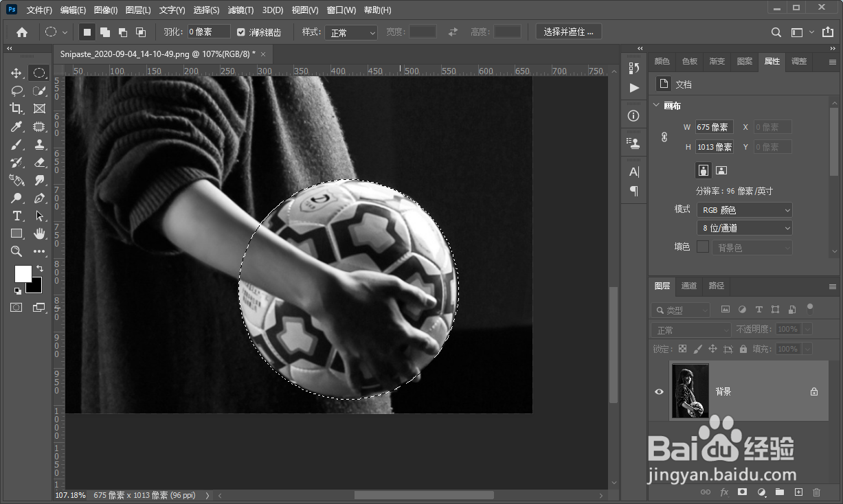The height and width of the screenshot is (504, 843).
Task: Click the 羽化 feather input field
Action: pos(210,32)
